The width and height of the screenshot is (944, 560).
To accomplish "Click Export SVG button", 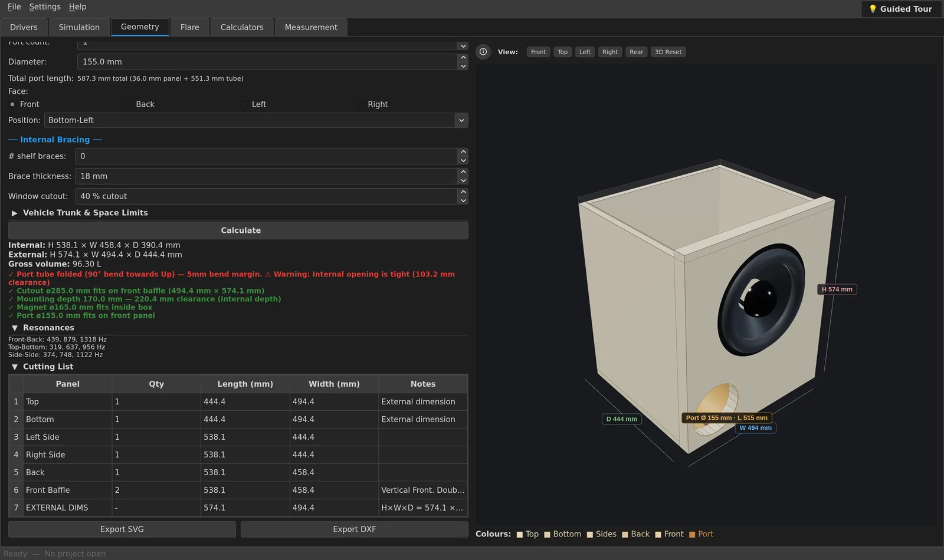I will click(122, 529).
